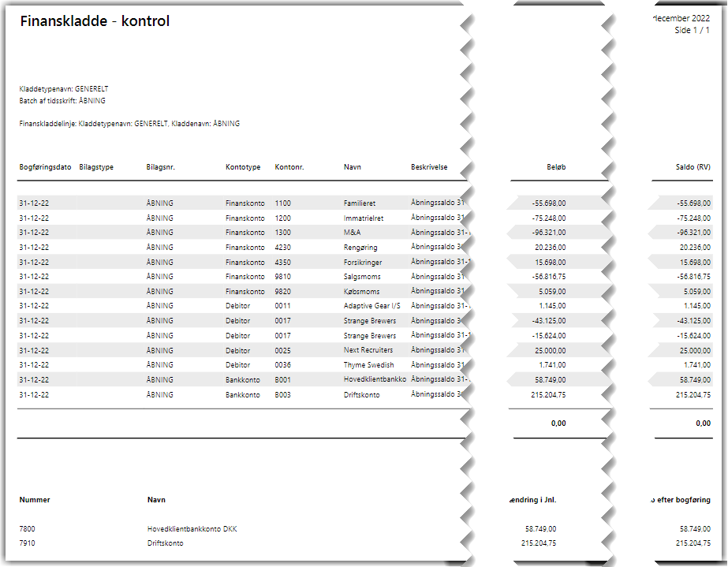Click the "Navn" header beside Kontonr.

coord(353,167)
